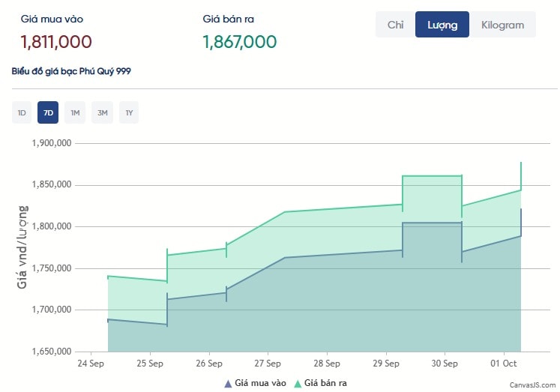
Task: Click the 24 Sep x-axis tick label
Action: click(91, 364)
